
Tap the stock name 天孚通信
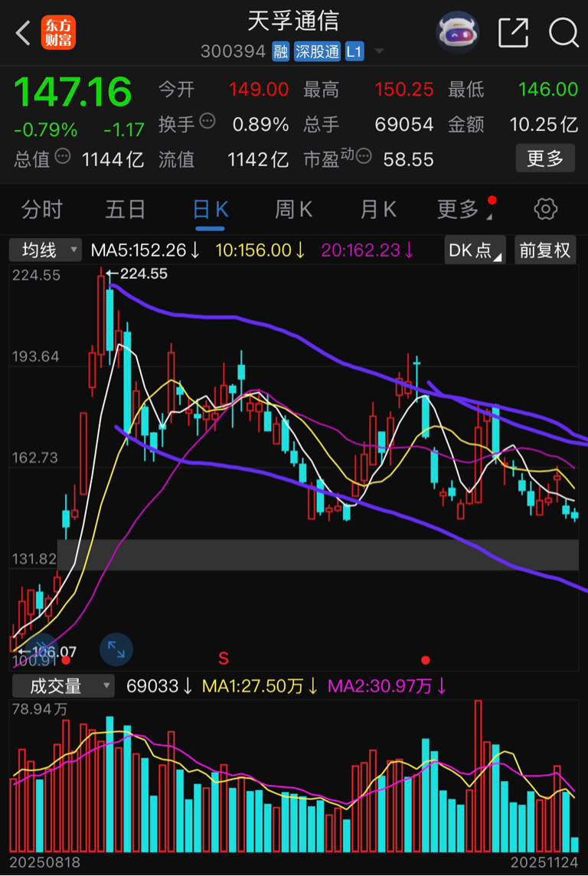(294, 21)
